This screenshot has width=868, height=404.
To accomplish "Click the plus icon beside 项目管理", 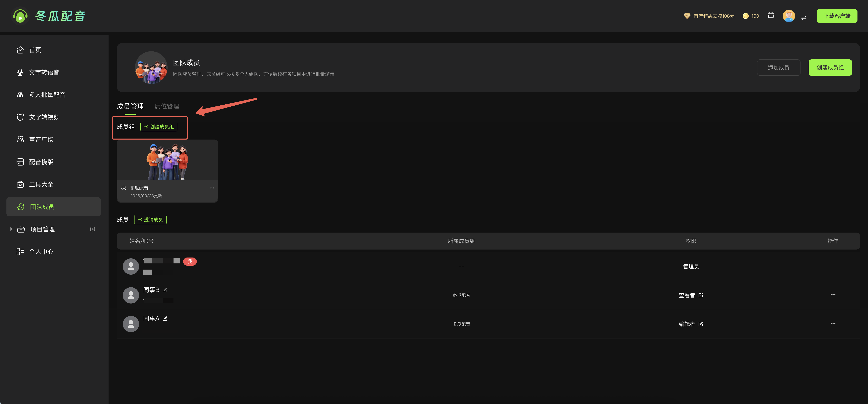I will click(x=93, y=229).
